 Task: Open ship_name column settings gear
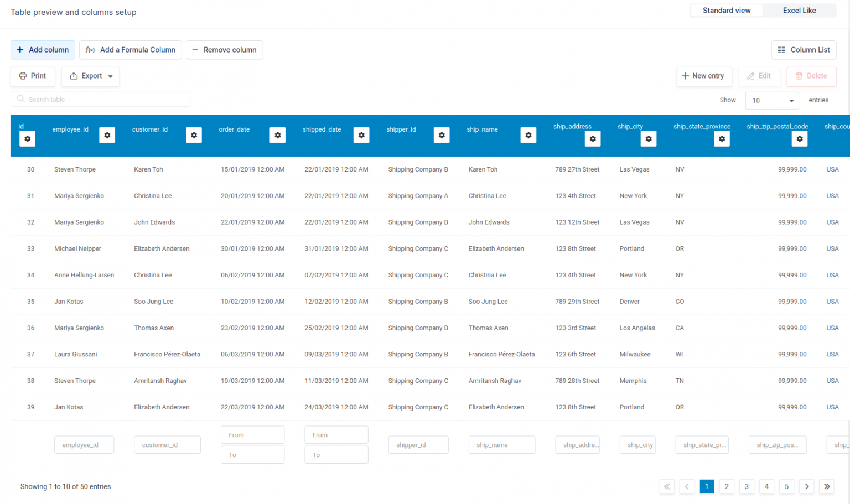coord(528,135)
